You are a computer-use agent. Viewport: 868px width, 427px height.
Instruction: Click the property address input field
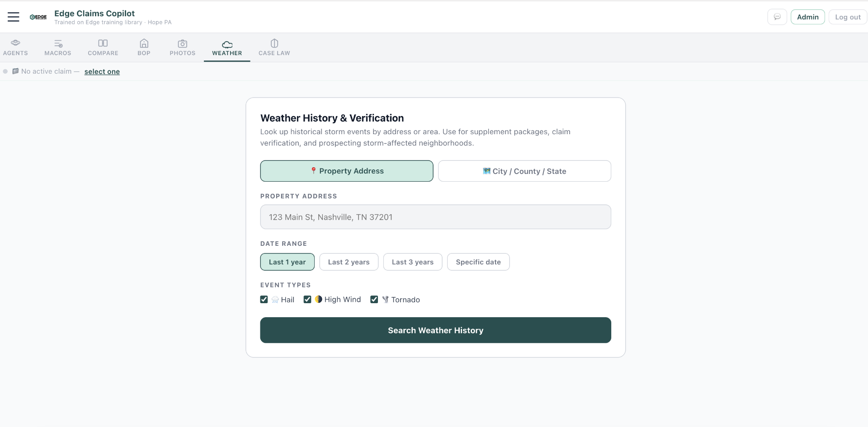point(435,217)
